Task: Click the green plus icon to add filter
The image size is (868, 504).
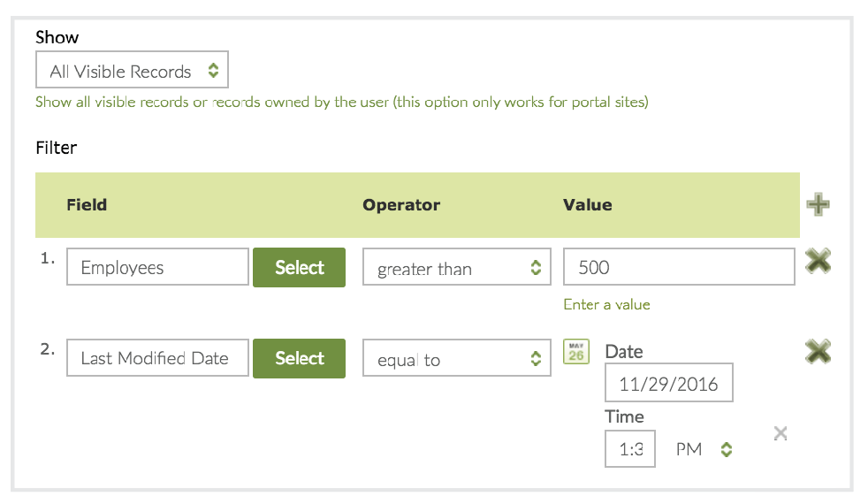Action: (x=818, y=205)
